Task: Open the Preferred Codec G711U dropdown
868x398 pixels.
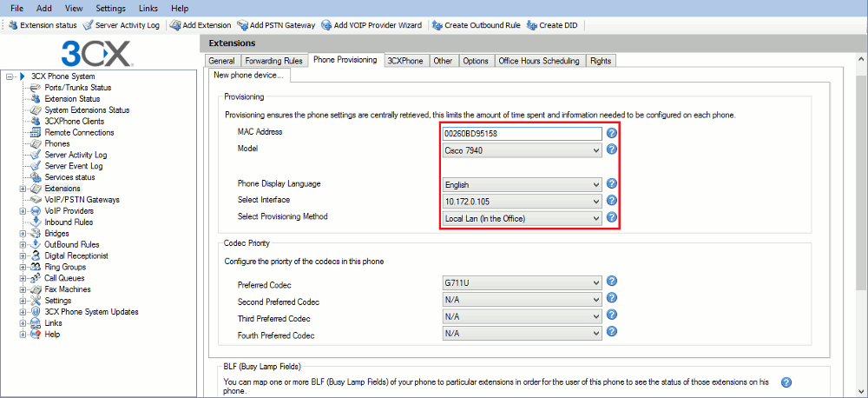Action: (x=522, y=283)
